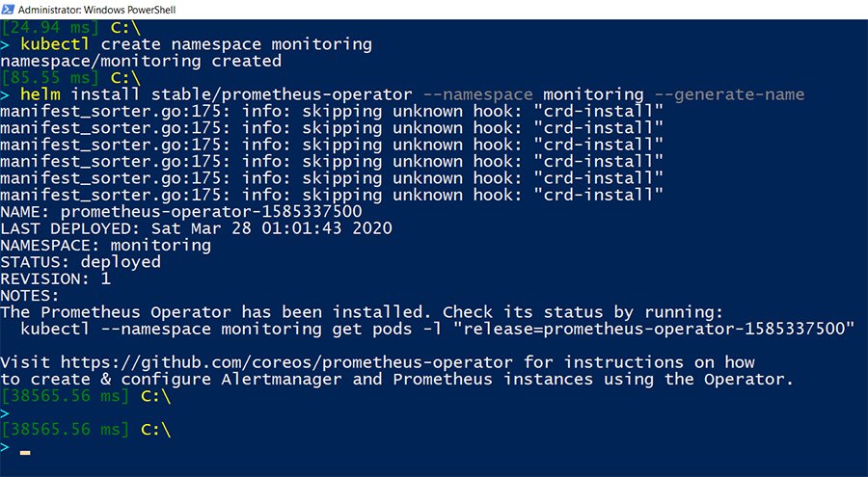
Task: Click the first [38565.56 ms] timing label
Action: pyautogui.click(x=63, y=395)
